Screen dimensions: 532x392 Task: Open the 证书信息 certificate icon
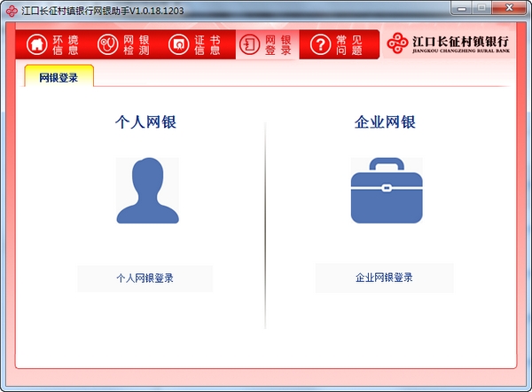click(178, 44)
